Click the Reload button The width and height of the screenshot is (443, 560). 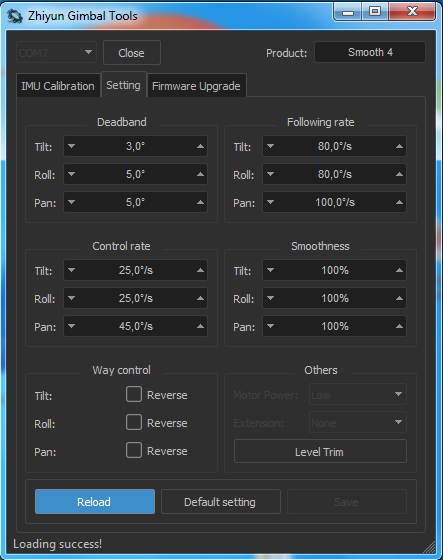(95, 502)
